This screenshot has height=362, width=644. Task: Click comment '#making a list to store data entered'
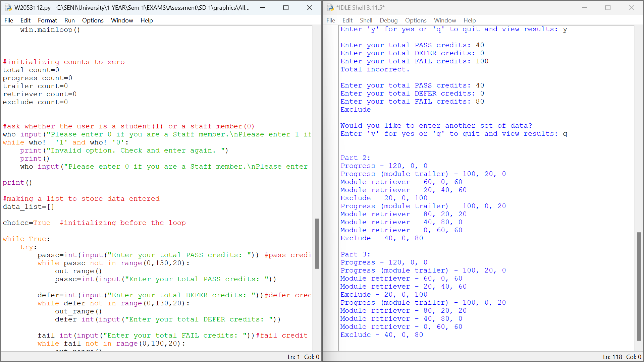click(x=81, y=199)
